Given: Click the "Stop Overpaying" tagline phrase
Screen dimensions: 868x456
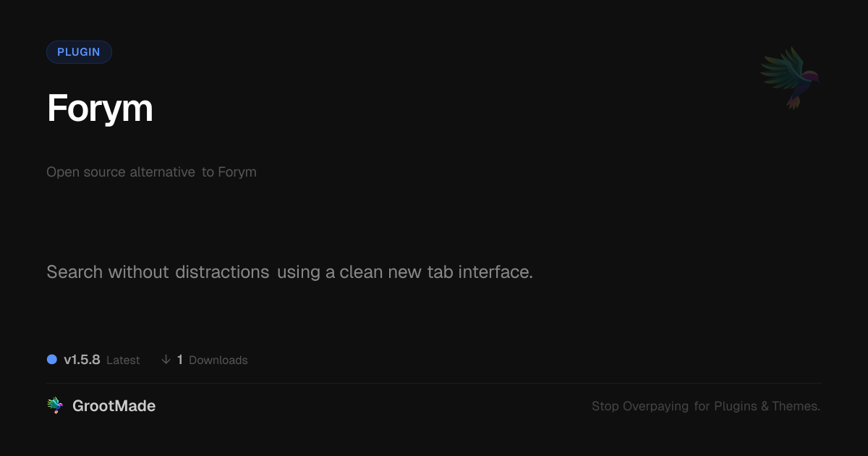Looking at the screenshot, I should pyautogui.click(x=640, y=406).
